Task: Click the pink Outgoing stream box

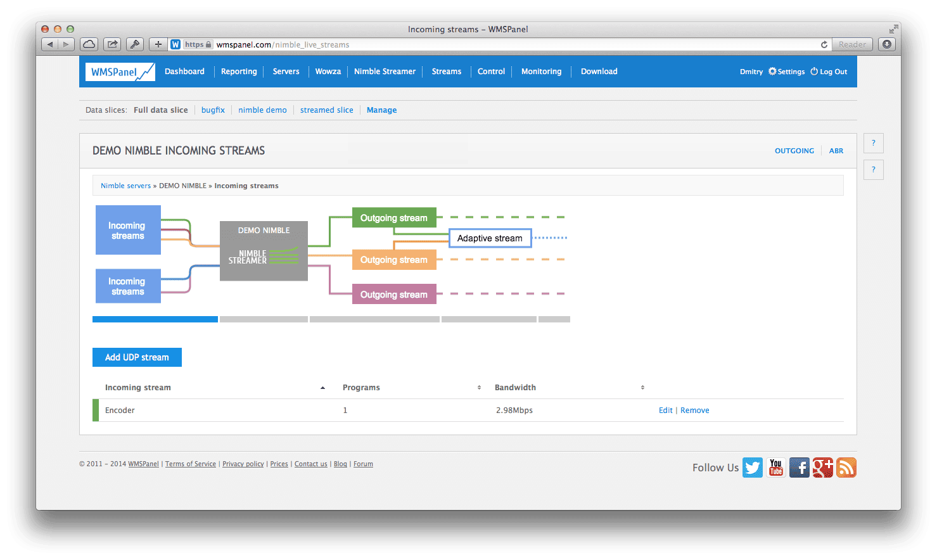Action: (x=394, y=295)
